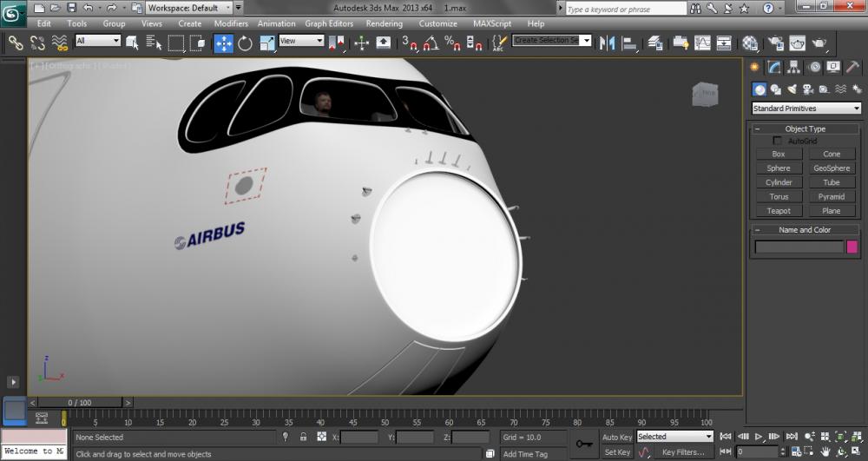The image size is (868, 461).
Task: Click the keyword search input field
Action: (x=625, y=9)
